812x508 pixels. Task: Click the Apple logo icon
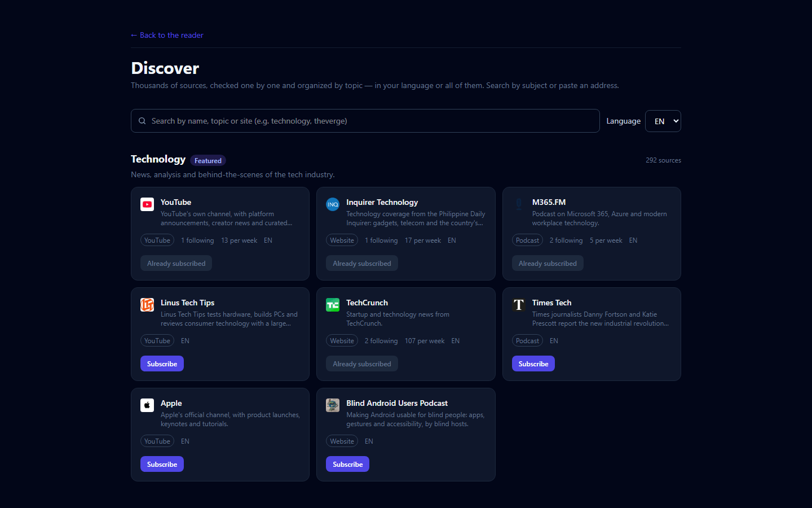coord(147,405)
